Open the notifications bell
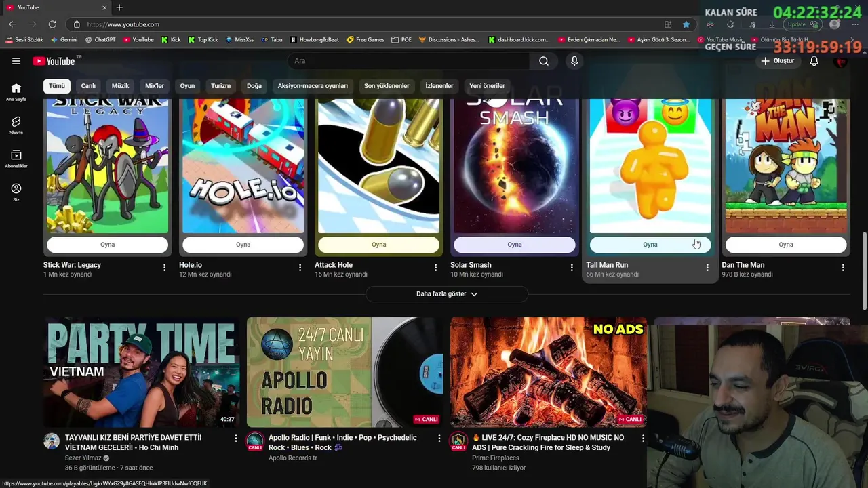Image resolution: width=868 pixels, height=488 pixels. [814, 61]
